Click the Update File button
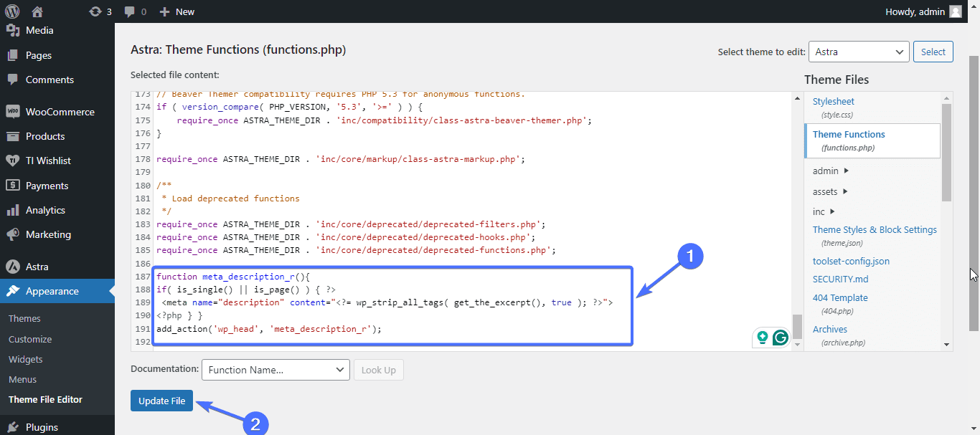980x435 pixels. (162, 401)
